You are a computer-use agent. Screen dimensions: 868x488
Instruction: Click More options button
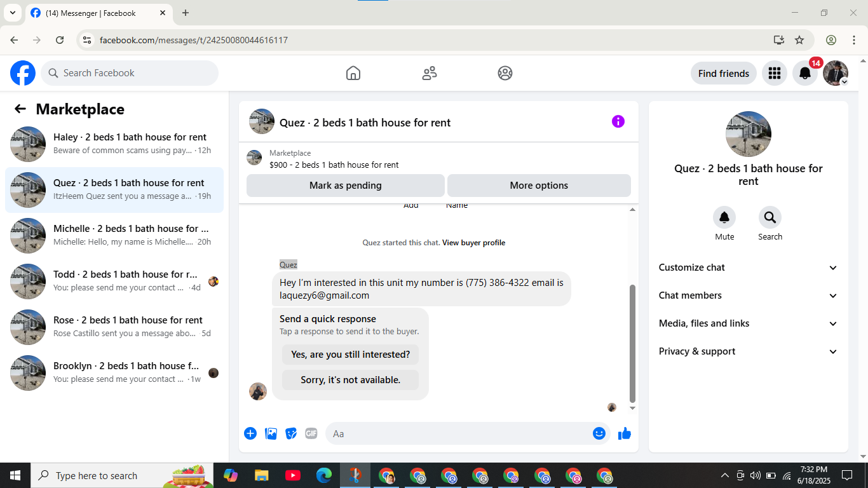tap(539, 186)
